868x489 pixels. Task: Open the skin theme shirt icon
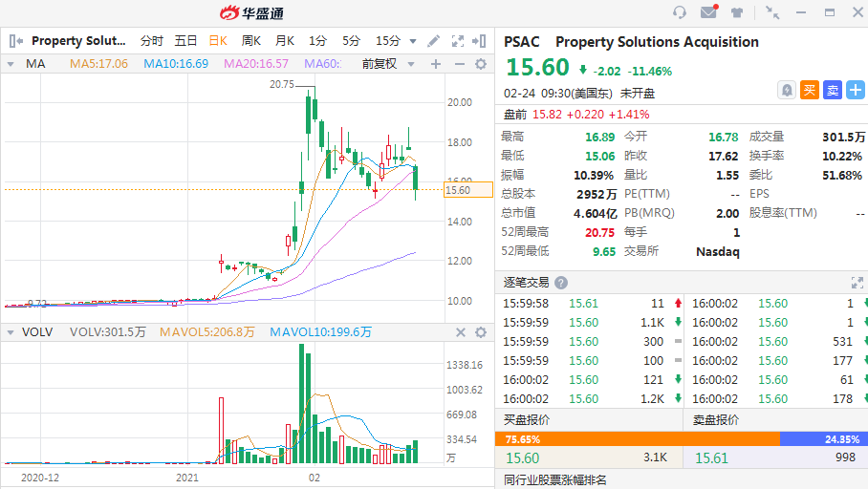point(737,12)
